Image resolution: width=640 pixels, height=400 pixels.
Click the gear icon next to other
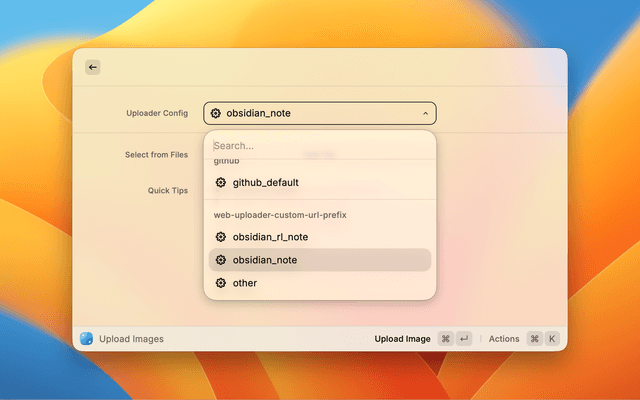221,283
